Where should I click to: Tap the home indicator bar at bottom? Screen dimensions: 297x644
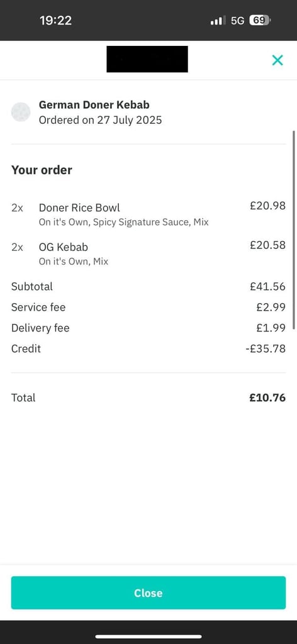[x=148, y=636]
